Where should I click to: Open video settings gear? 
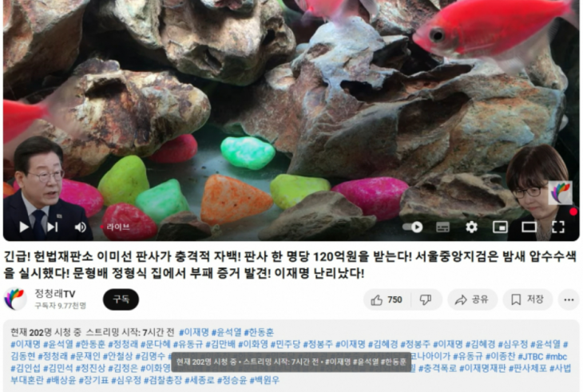click(x=471, y=227)
